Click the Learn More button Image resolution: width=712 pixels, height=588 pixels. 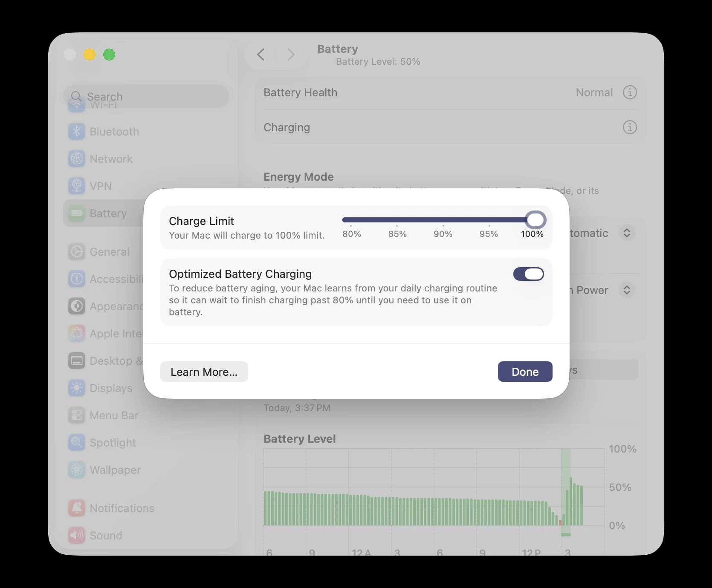[x=204, y=372]
